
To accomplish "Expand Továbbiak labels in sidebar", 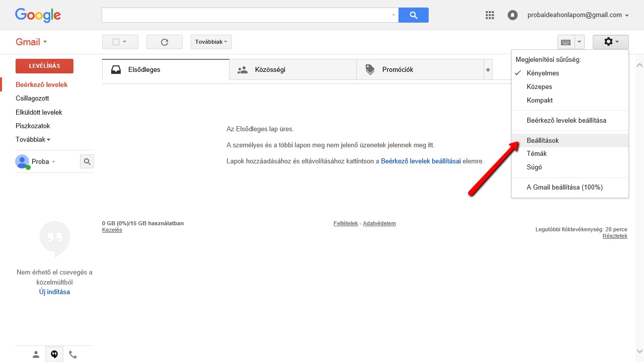I will [x=33, y=139].
